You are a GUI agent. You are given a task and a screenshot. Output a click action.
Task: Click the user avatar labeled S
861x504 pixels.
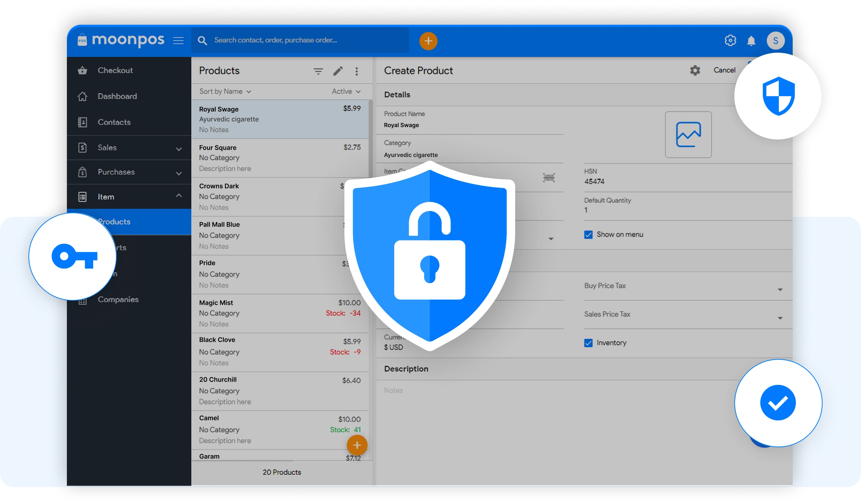click(x=775, y=41)
